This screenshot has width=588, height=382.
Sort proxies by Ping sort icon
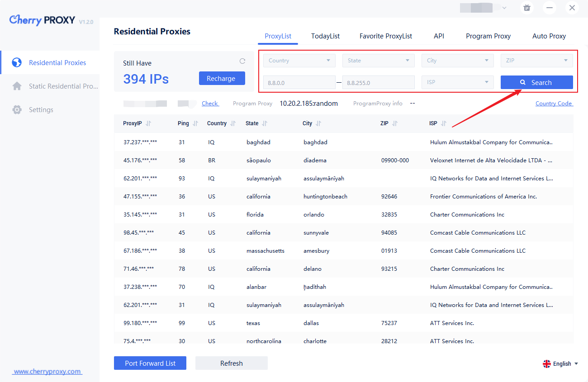point(195,123)
